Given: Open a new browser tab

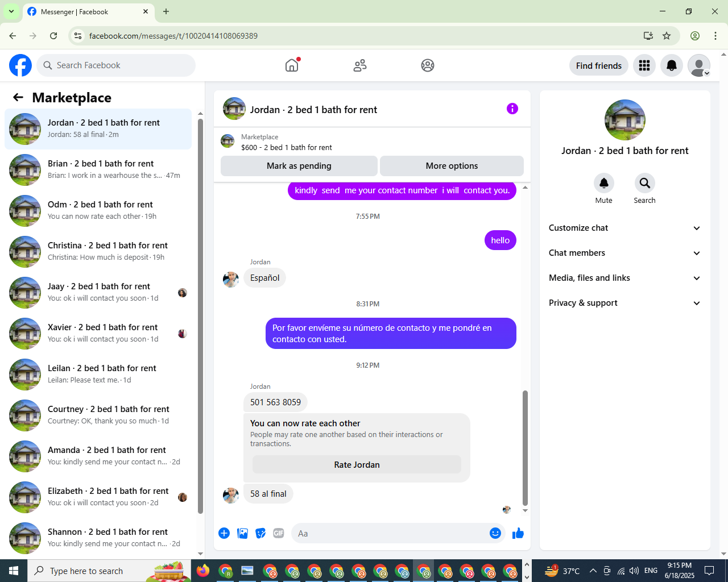Looking at the screenshot, I should 166,11.
